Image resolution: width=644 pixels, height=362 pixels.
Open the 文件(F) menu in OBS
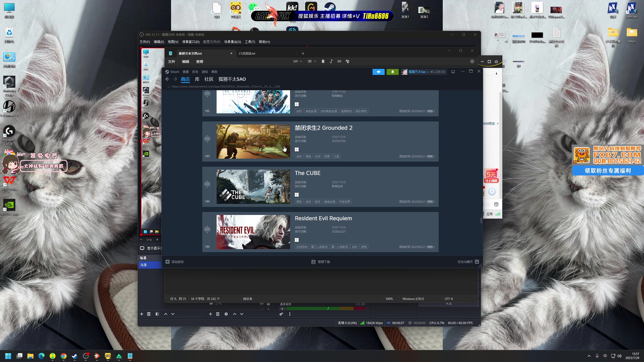(145, 42)
